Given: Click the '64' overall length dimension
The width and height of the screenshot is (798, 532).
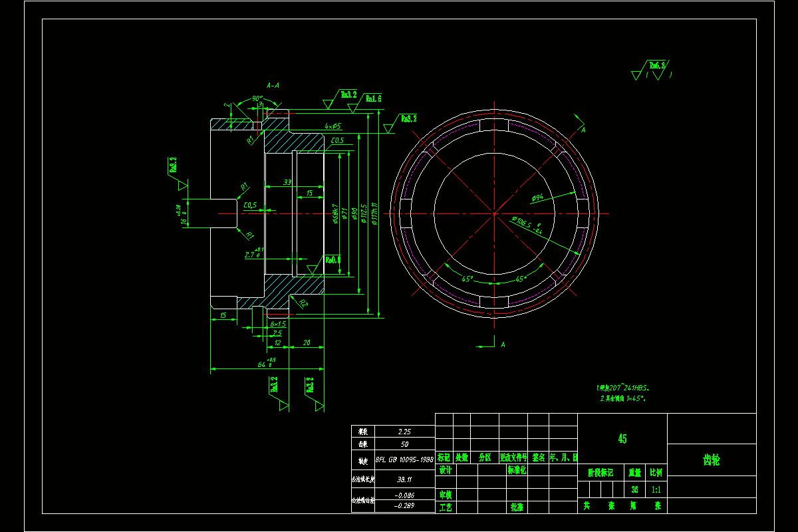Looking at the screenshot, I should point(267,363).
